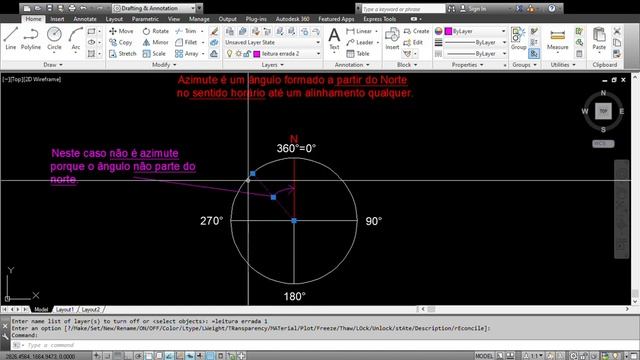
Task: Click the Edit block button
Action: pyautogui.click(x=413, y=42)
